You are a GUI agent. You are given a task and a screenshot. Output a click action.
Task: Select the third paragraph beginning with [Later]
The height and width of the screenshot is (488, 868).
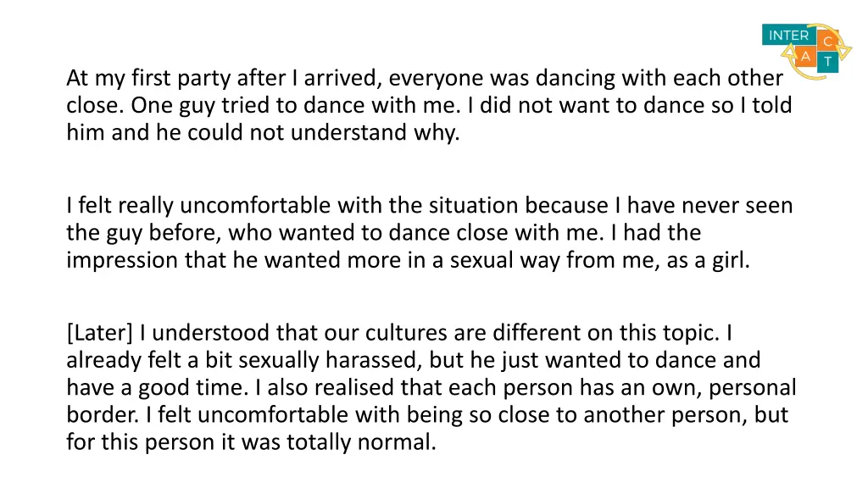coord(431,387)
